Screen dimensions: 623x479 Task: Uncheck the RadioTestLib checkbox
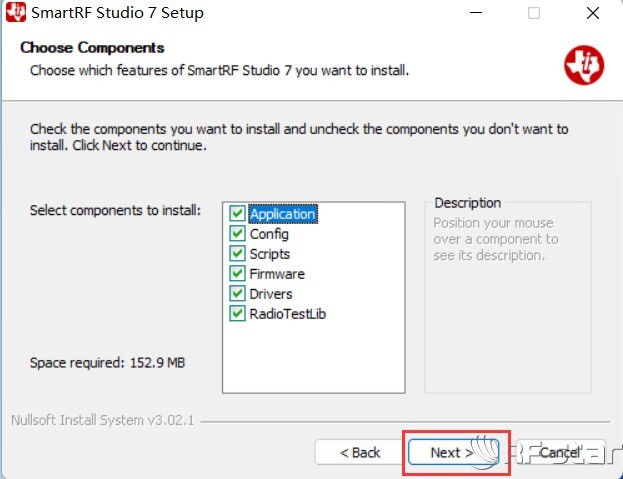click(237, 313)
